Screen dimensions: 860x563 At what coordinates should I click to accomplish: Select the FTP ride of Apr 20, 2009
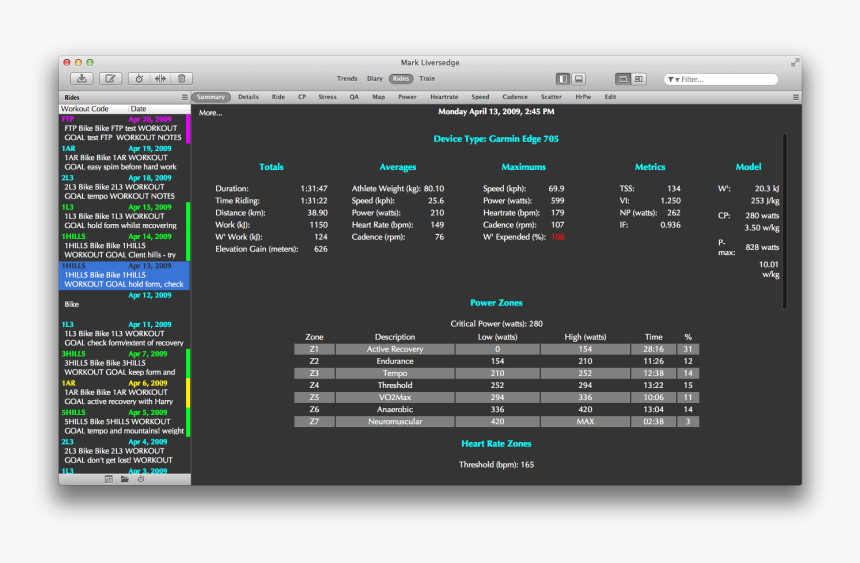pos(125,128)
